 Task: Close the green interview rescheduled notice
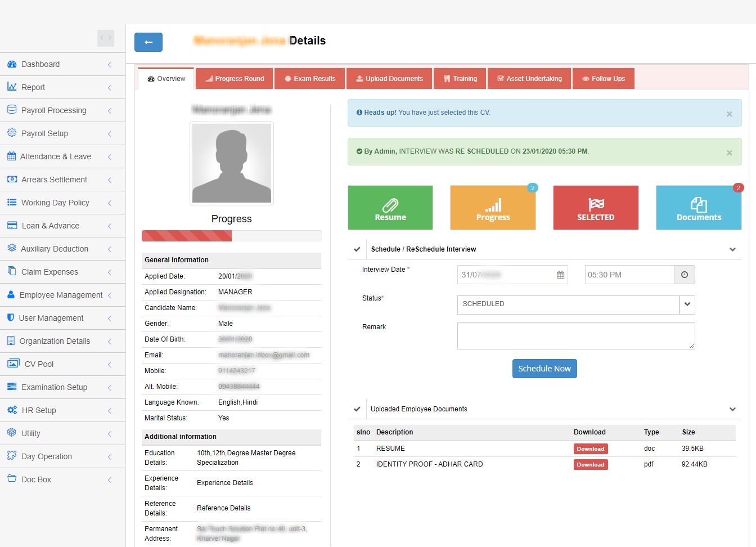tap(730, 153)
